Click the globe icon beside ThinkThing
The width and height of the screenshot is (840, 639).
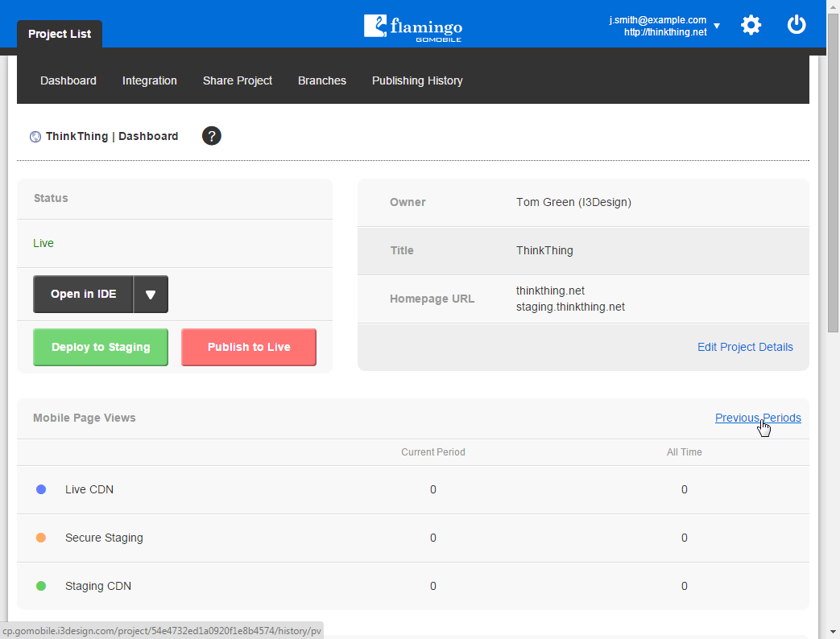(35, 137)
